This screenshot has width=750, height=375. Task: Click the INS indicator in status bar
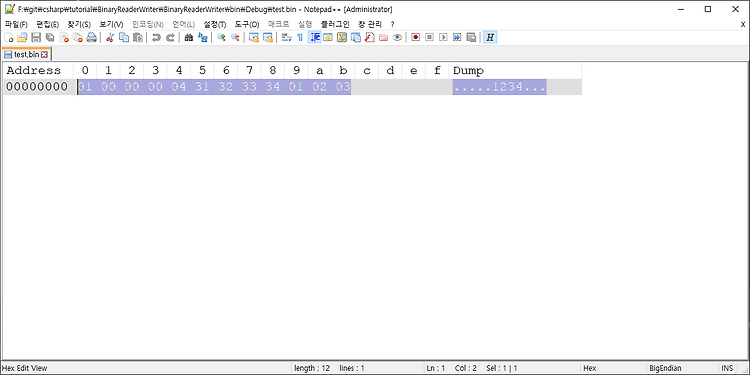click(727, 368)
